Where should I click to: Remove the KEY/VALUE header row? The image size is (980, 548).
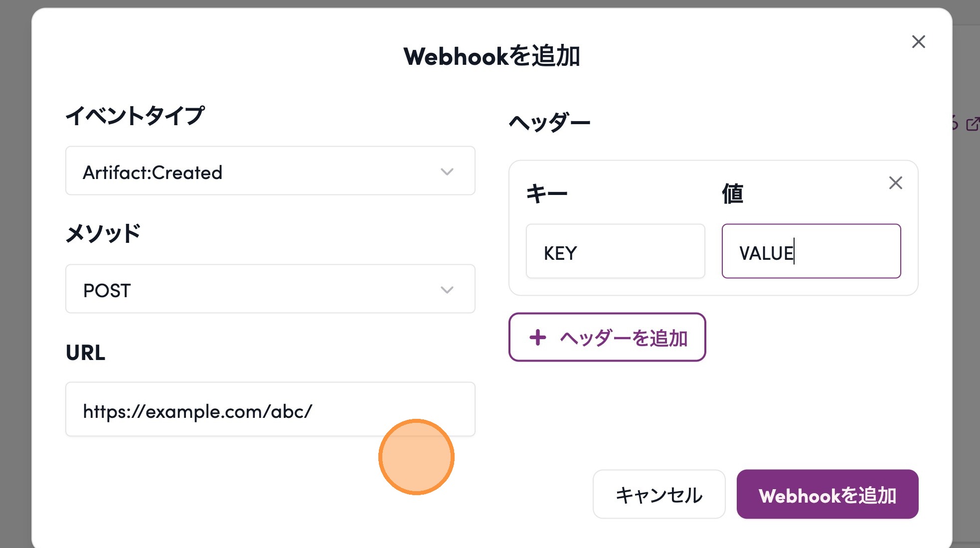(x=895, y=183)
